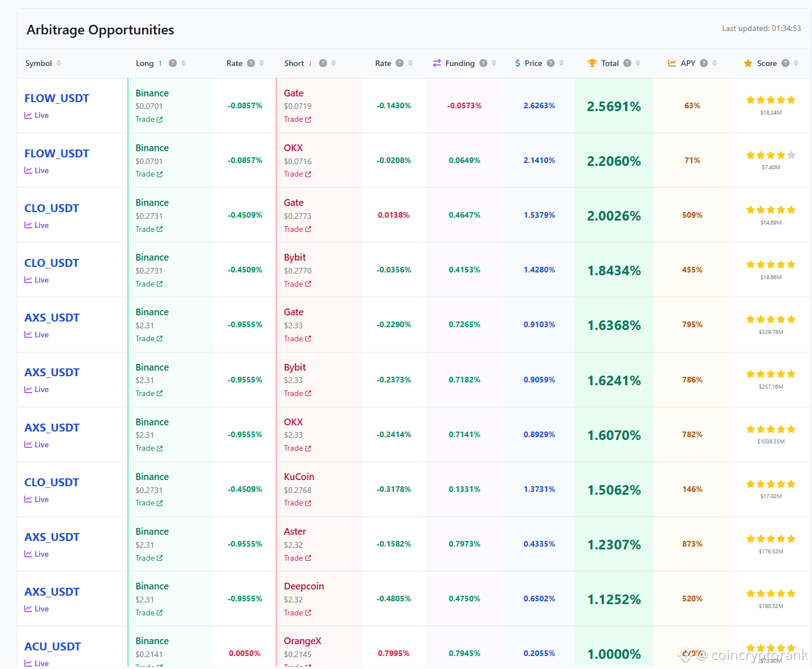Open help tooltip for the Total column
The image size is (812, 669).
click(x=628, y=63)
